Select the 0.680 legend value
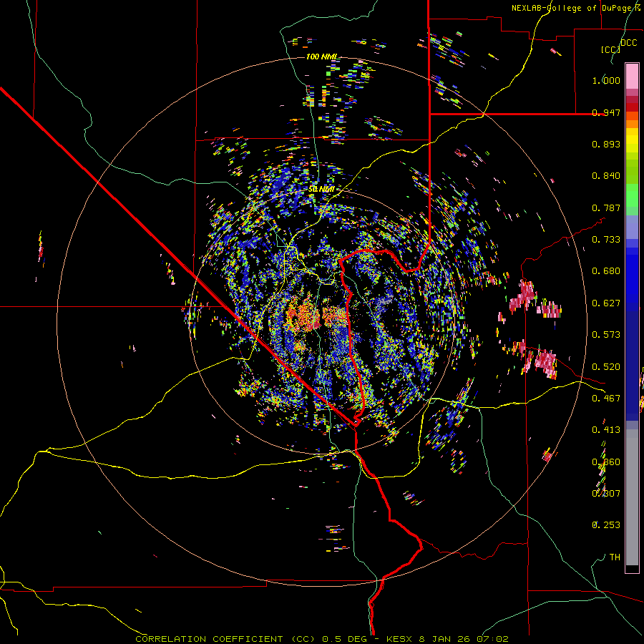 (x=606, y=271)
